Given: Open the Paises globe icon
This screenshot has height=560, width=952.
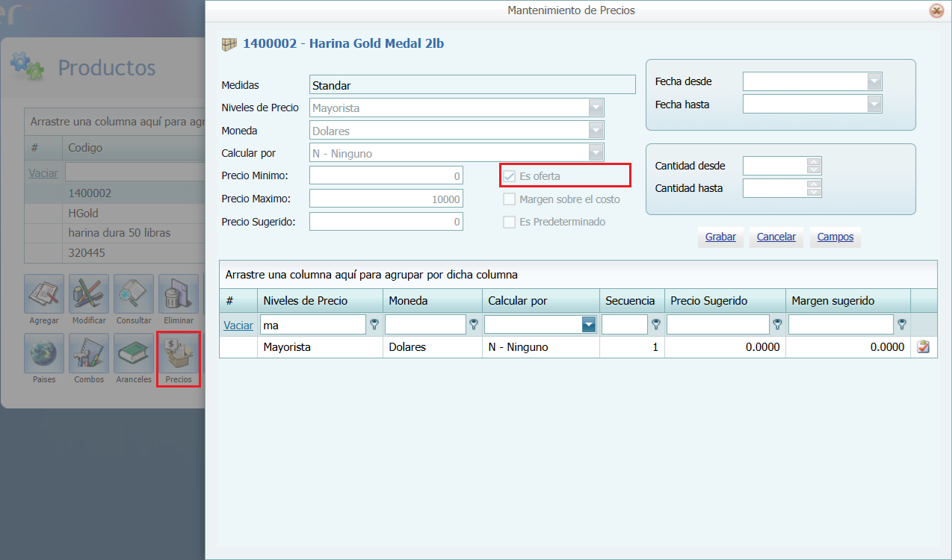Looking at the screenshot, I should click(x=44, y=354).
